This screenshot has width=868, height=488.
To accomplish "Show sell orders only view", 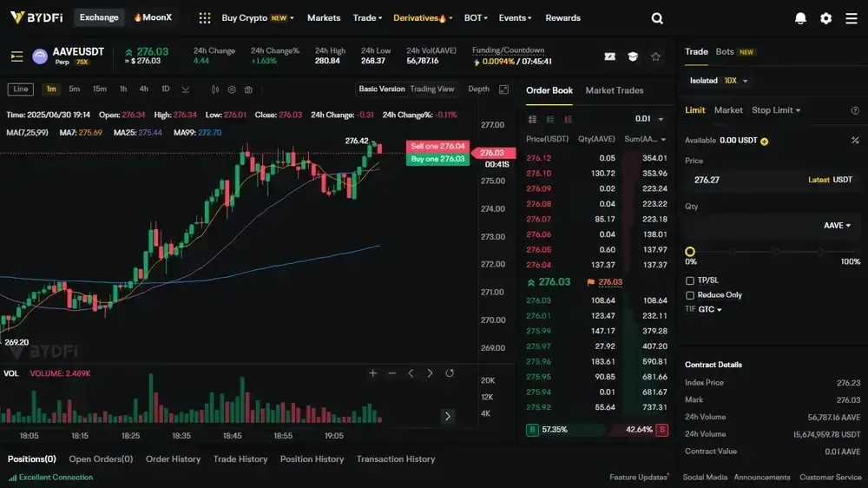I will click(568, 119).
